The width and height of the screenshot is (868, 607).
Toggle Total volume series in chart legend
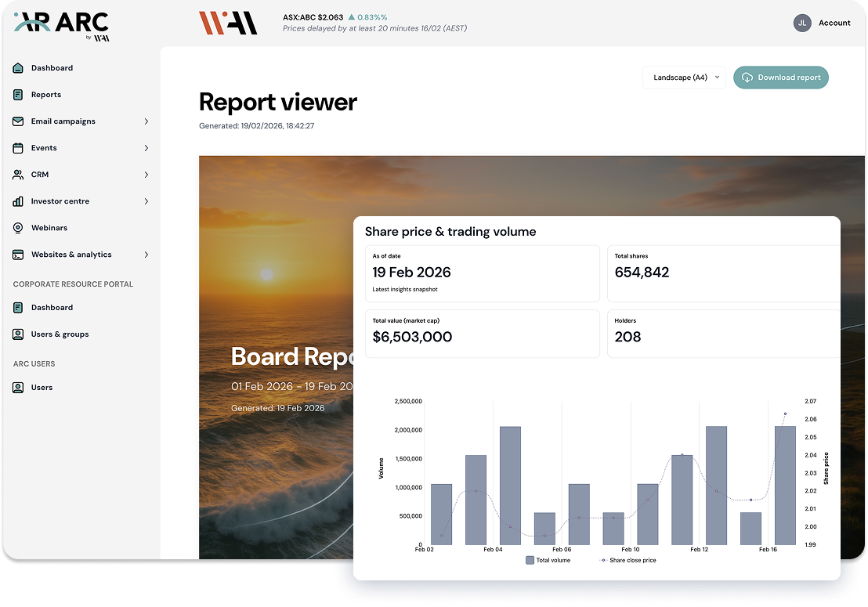pyautogui.click(x=548, y=560)
